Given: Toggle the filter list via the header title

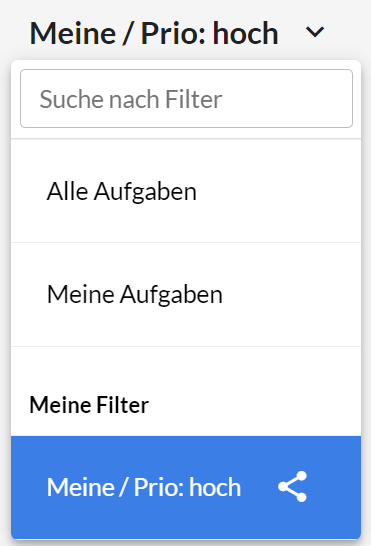Looking at the screenshot, I should (154, 33).
